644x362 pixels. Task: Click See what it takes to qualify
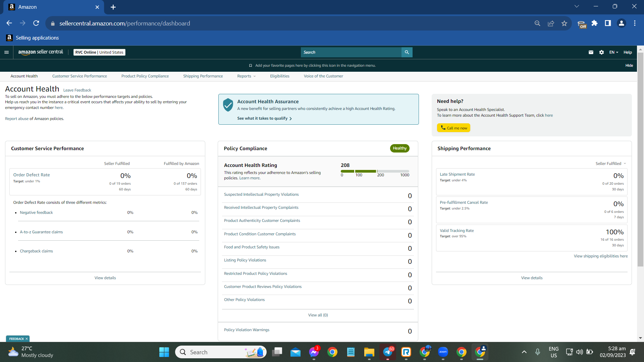coord(264,118)
